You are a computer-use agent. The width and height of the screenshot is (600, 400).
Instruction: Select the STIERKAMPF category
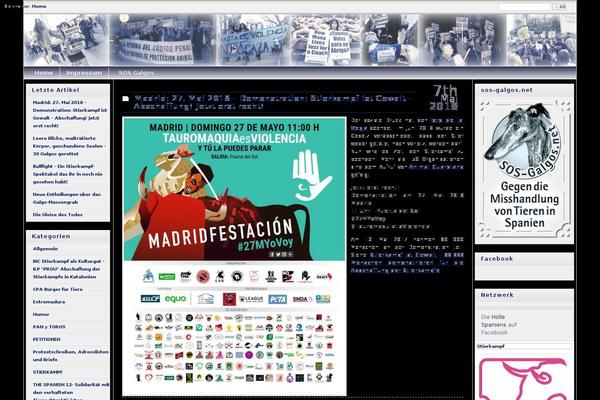pos(48,372)
